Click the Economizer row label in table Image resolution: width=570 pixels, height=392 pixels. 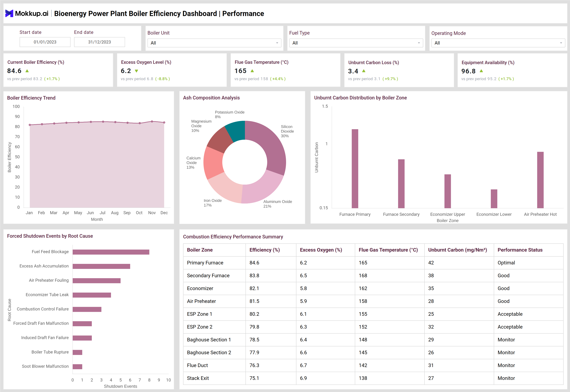point(200,288)
